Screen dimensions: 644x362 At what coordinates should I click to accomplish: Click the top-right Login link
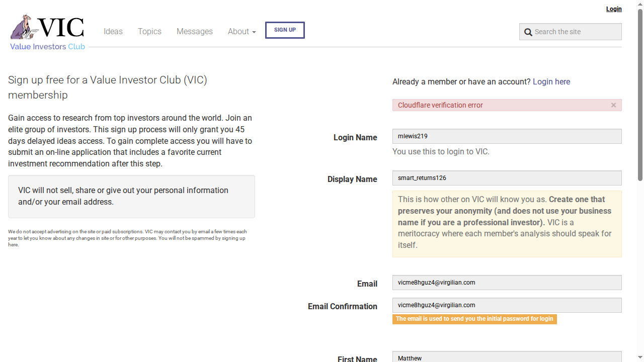click(x=613, y=9)
